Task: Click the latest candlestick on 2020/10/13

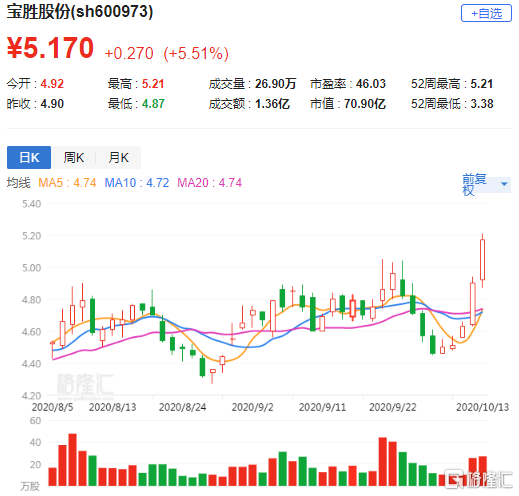Action: click(482, 260)
